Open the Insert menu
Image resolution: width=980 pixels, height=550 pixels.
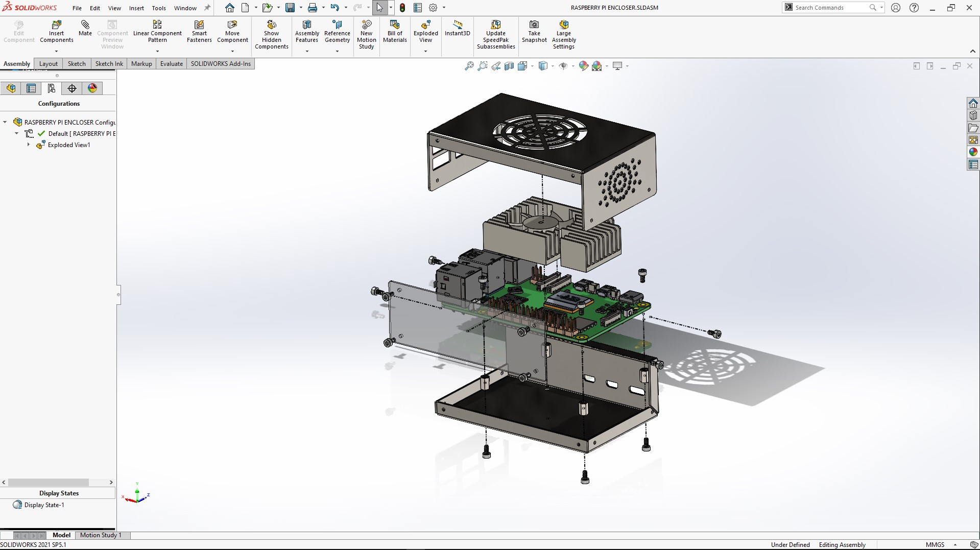tap(136, 8)
